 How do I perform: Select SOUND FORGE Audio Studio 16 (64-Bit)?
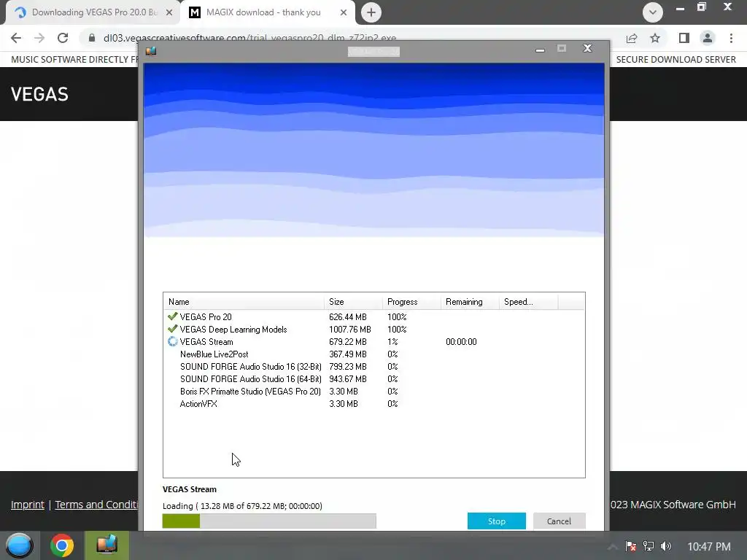[374, 378]
